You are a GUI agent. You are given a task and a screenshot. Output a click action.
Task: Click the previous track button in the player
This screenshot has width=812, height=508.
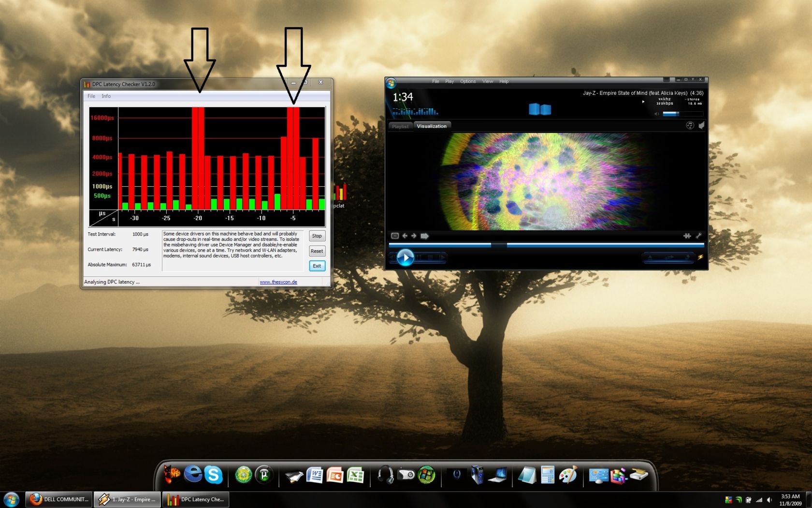click(x=392, y=257)
